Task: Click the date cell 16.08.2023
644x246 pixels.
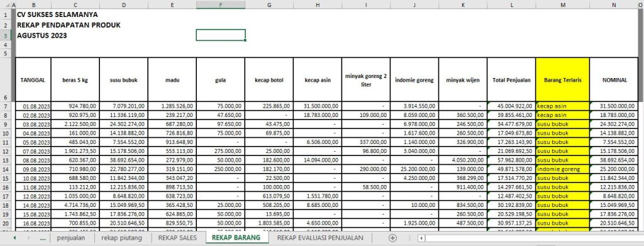Action: click(33, 224)
